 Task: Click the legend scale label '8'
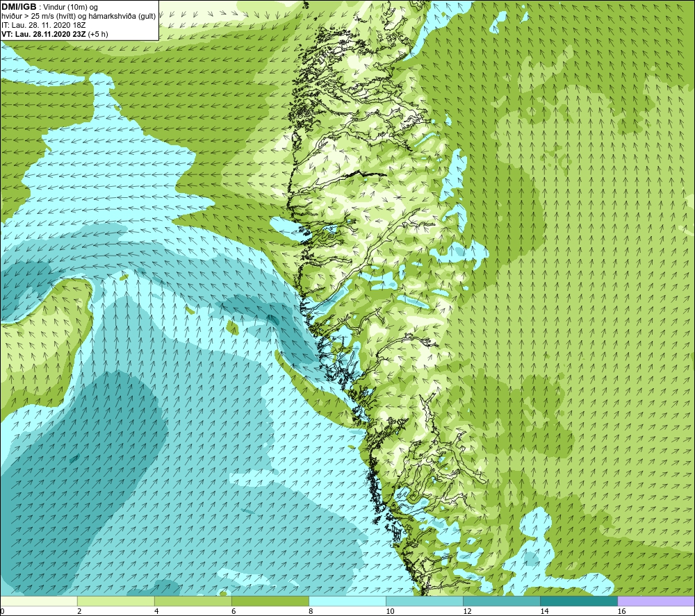coord(311,611)
